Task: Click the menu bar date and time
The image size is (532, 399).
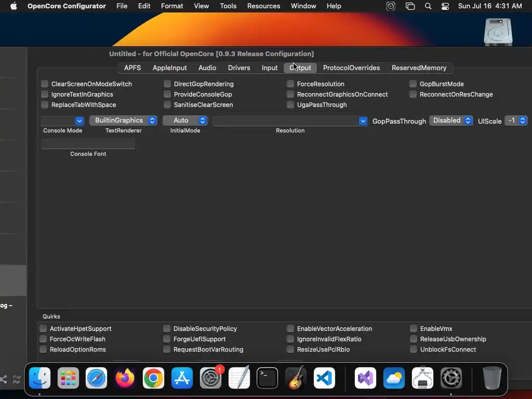Action: click(490, 6)
